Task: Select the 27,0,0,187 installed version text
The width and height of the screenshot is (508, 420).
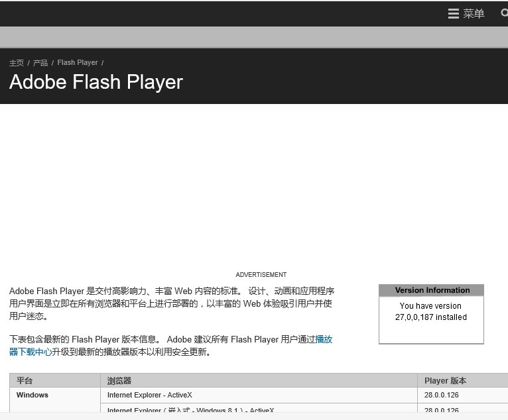Action: pyautogui.click(x=431, y=317)
